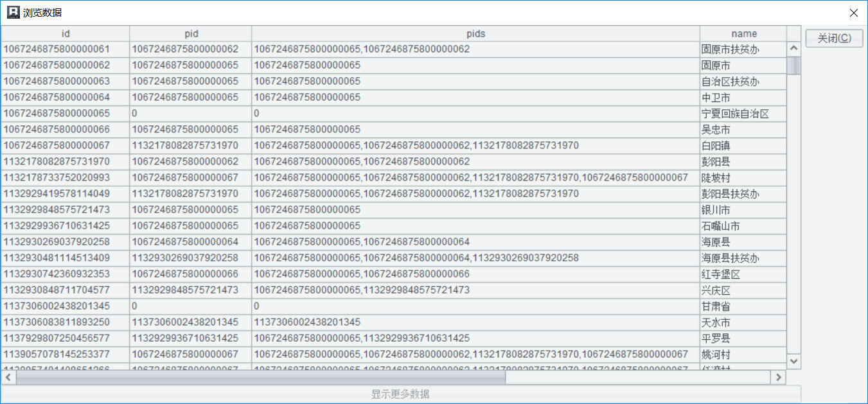Click the 显示更多数据 button
This screenshot has height=404, width=868.
[x=400, y=394]
